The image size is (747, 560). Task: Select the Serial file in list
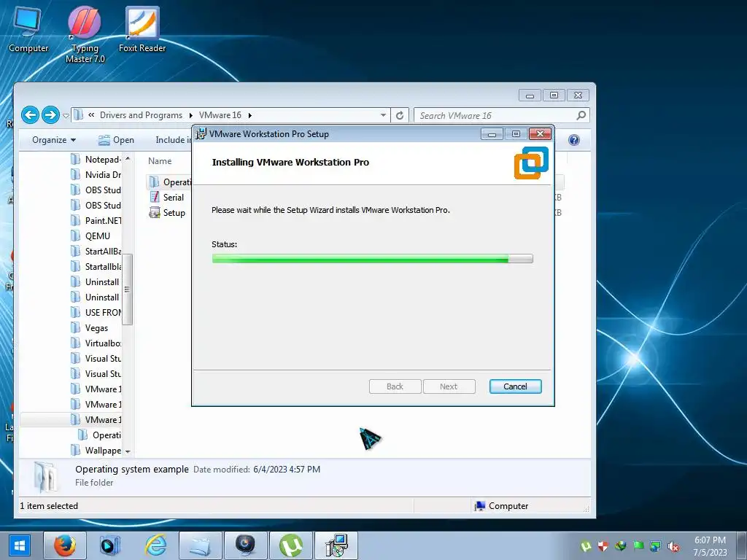167,197
